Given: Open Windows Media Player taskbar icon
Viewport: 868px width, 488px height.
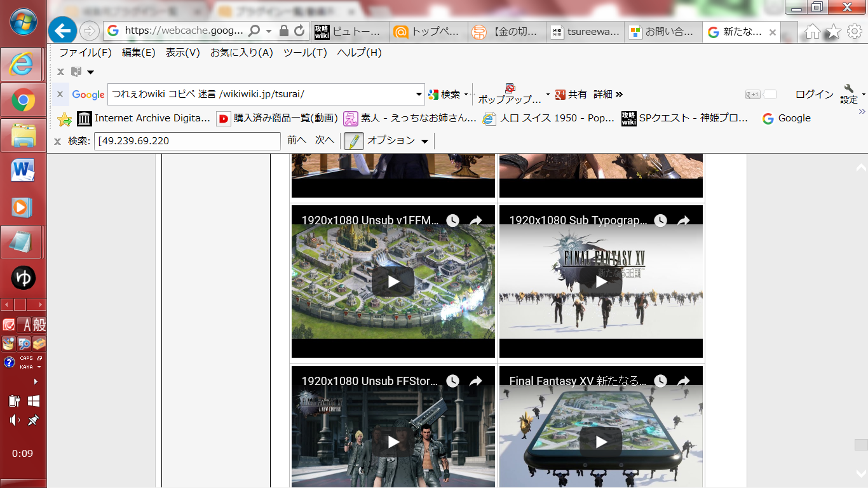Looking at the screenshot, I should point(23,207).
